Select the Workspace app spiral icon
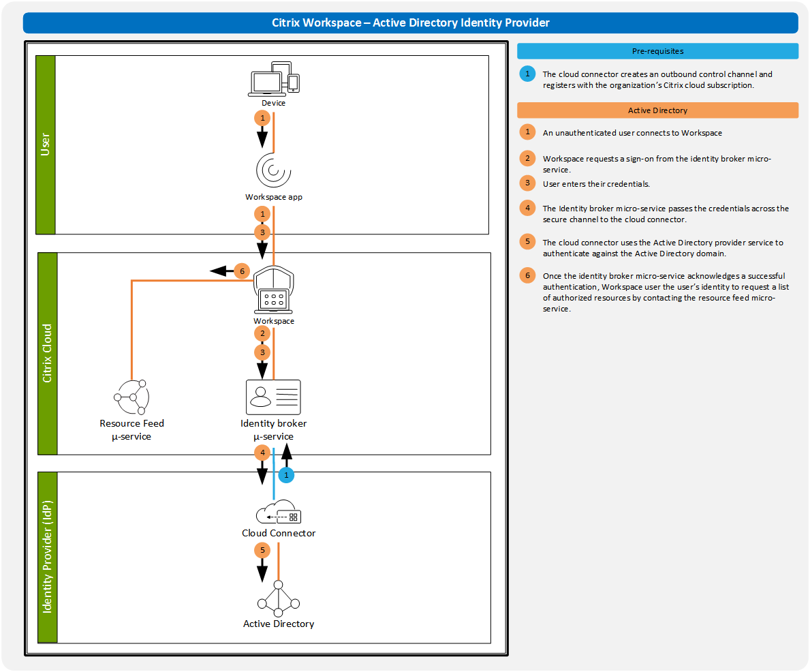Screen dimensions: 810x672 (274, 170)
